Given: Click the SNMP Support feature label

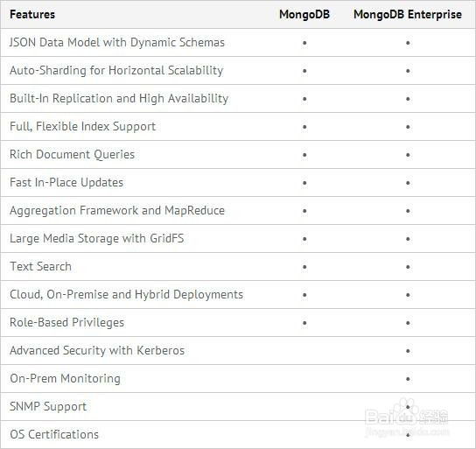Looking at the screenshot, I should (48, 406).
